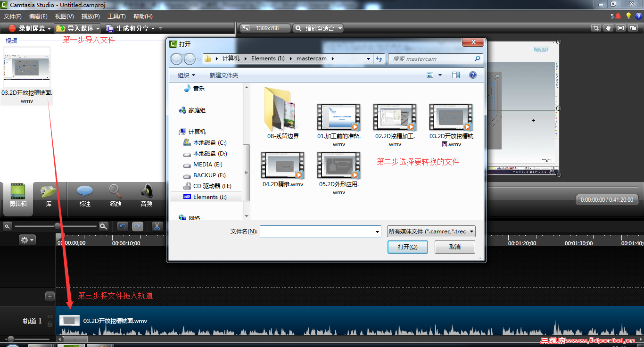Click the Undo arrow icon

pos(122,226)
